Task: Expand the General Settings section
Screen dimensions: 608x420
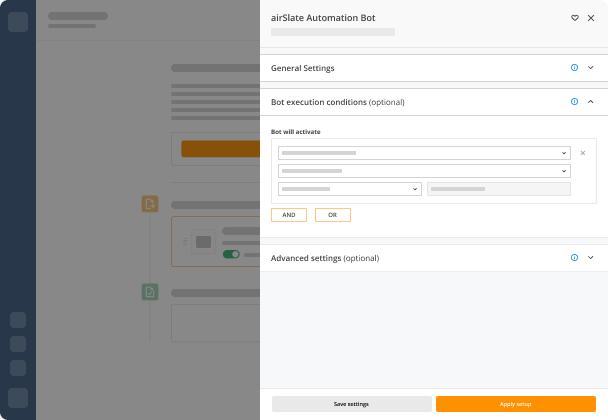Action: [x=591, y=67]
